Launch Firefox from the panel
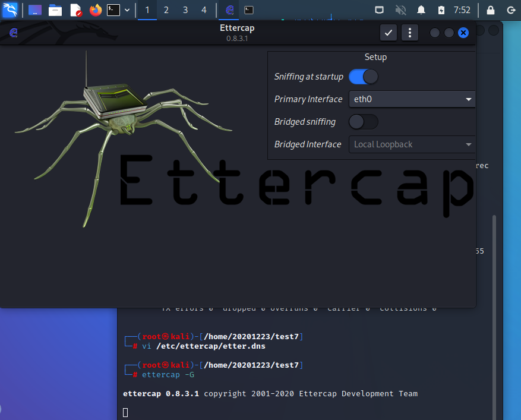This screenshot has width=521, height=420. pos(96,10)
